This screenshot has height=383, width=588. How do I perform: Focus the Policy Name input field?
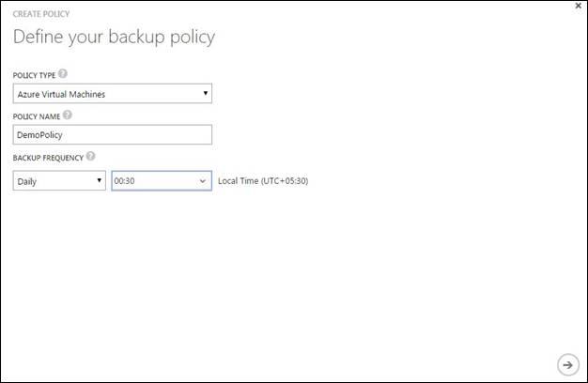(x=112, y=135)
